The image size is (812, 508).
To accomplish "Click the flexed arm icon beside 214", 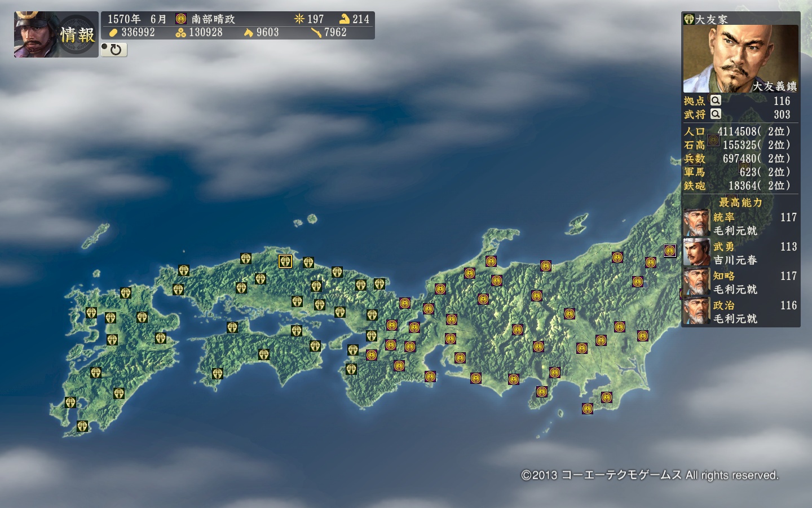I will (x=345, y=19).
